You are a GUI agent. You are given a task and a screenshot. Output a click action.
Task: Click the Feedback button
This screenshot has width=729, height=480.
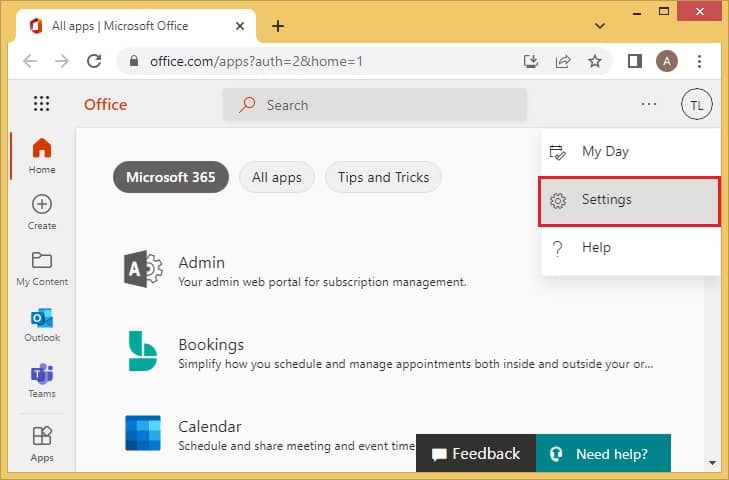pyautogui.click(x=476, y=453)
